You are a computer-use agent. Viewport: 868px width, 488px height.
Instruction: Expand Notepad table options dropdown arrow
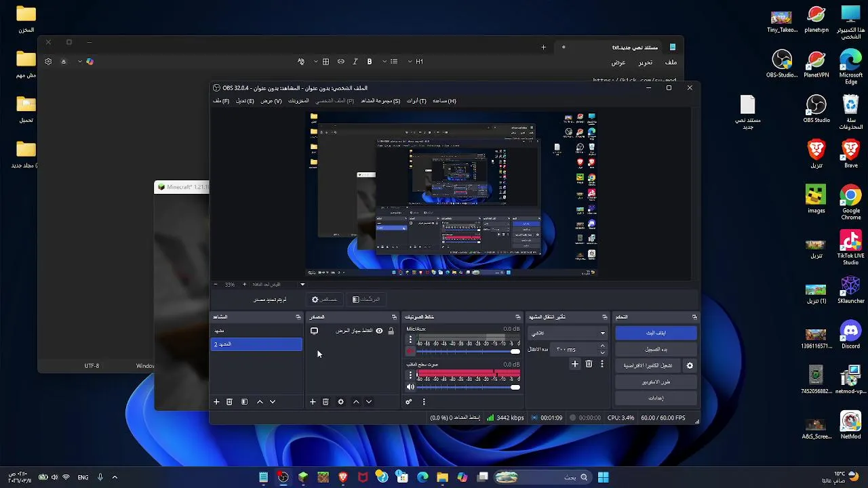[316, 62]
